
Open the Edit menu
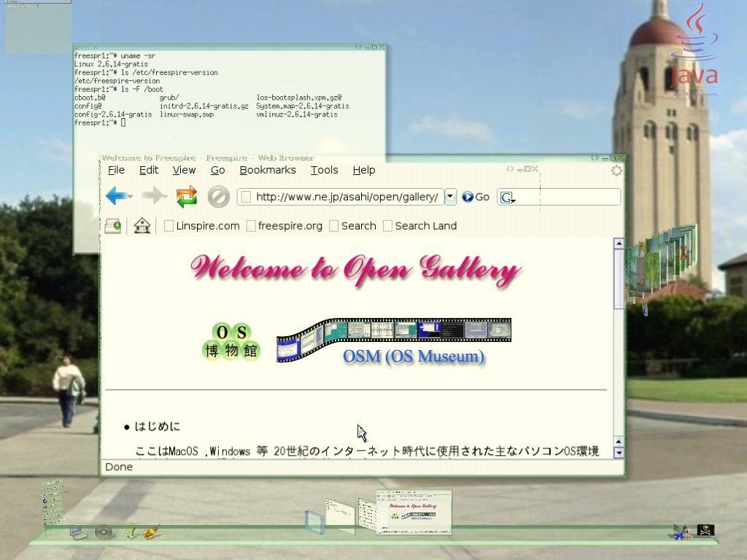click(149, 170)
